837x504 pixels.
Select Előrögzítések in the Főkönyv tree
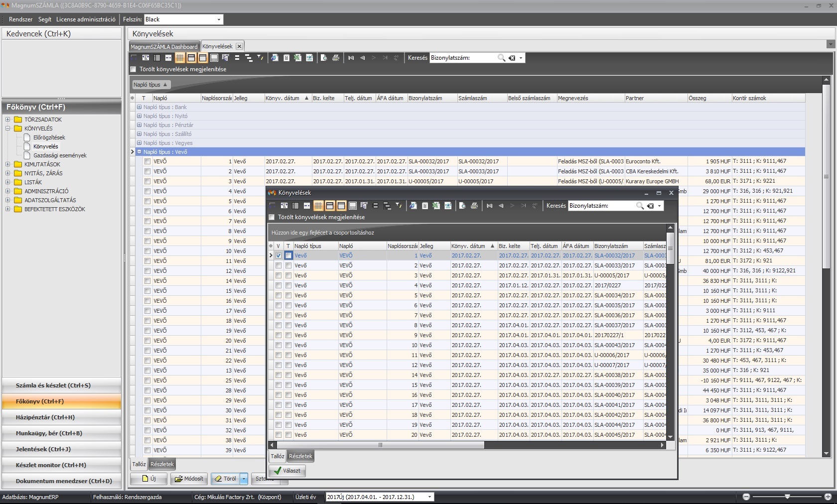[x=49, y=137]
